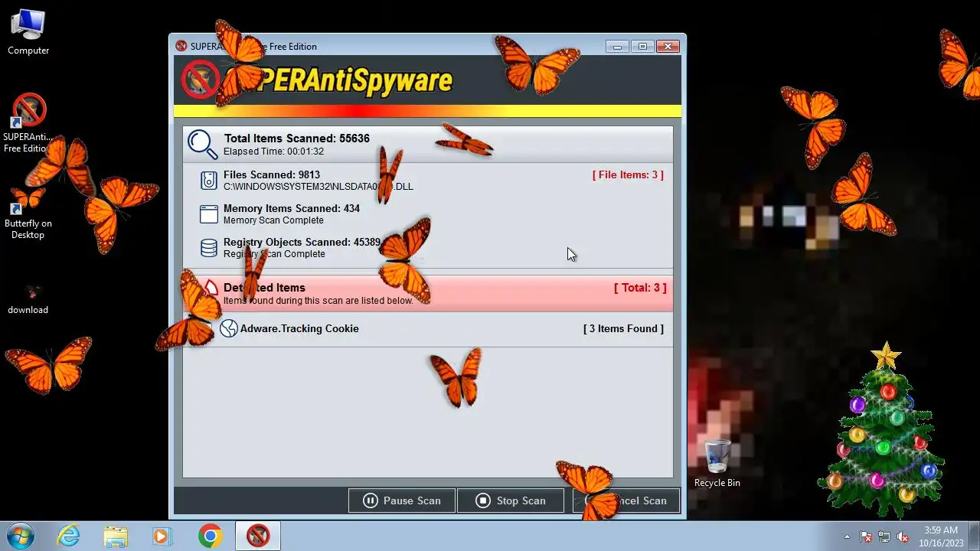Click 'Files Scanned: 9813' text
This screenshot has width=980, height=551.
[x=272, y=174]
